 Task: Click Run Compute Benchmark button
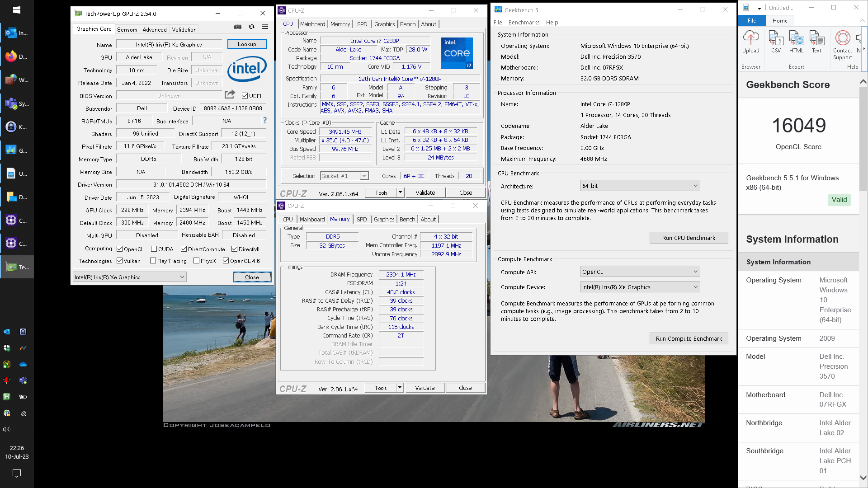click(689, 338)
